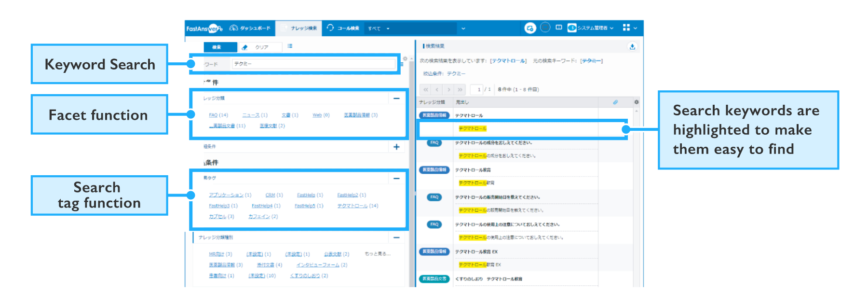Open the コール検索 tab

click(343, 28)
